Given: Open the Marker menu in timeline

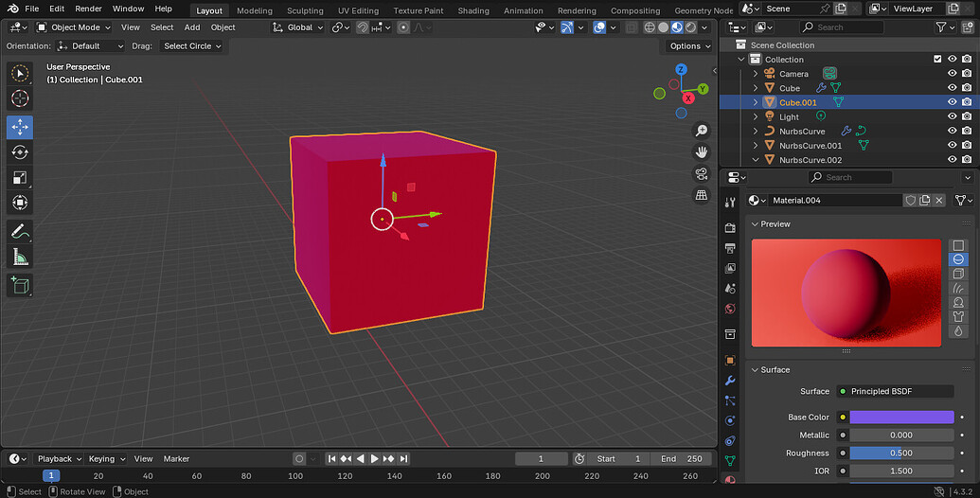Looking at the screenshot, I should click(176, 458).
